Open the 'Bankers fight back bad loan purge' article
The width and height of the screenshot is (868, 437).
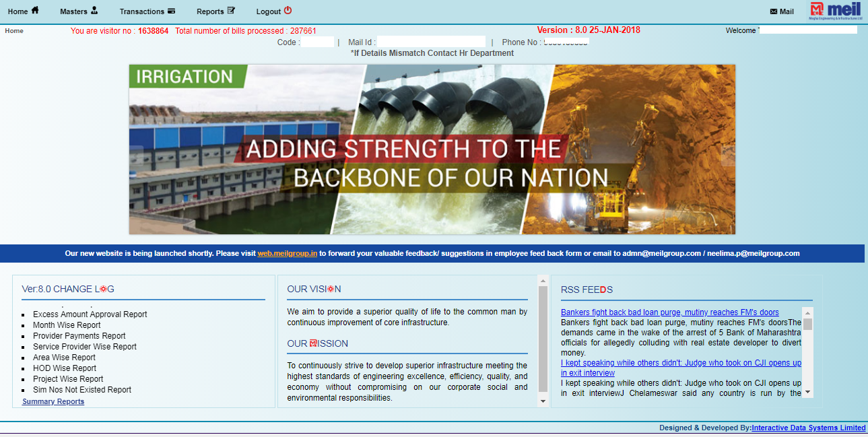[x=670, y=312]
